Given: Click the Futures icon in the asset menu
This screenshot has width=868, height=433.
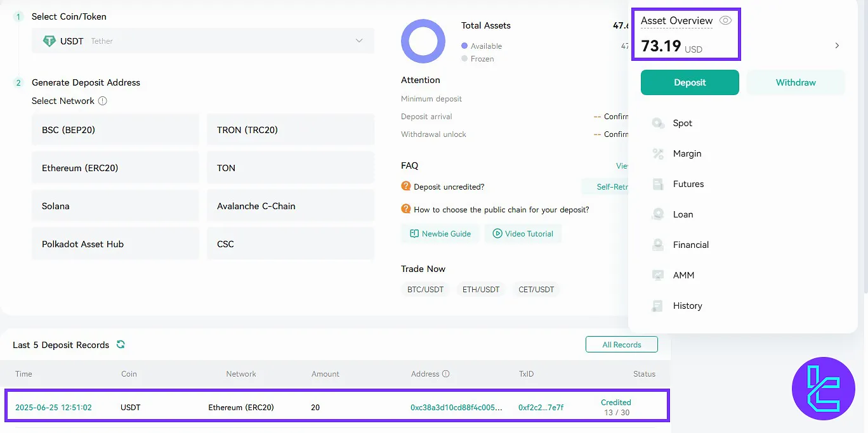Looking at the screenshot, I should (658, 184).
